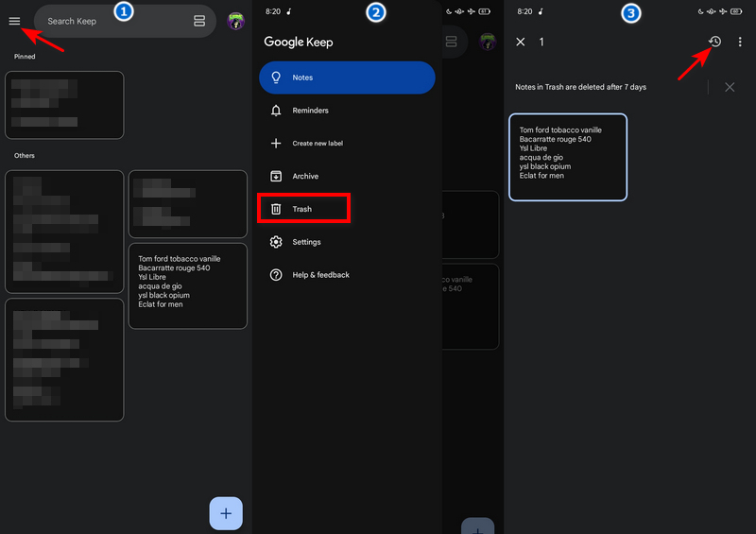
Task: Click 'Notes in Trash are deleted after 7 days'
Action: (580, 87)
